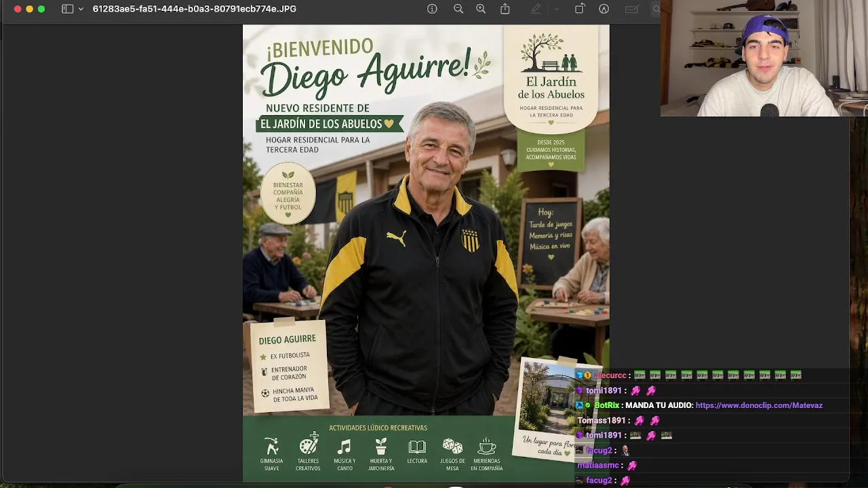Click the ENTRENADOR DE CORAZÓN line
Image resolution: width=868 pixels, height=488 pixels.
click(289, 373)
